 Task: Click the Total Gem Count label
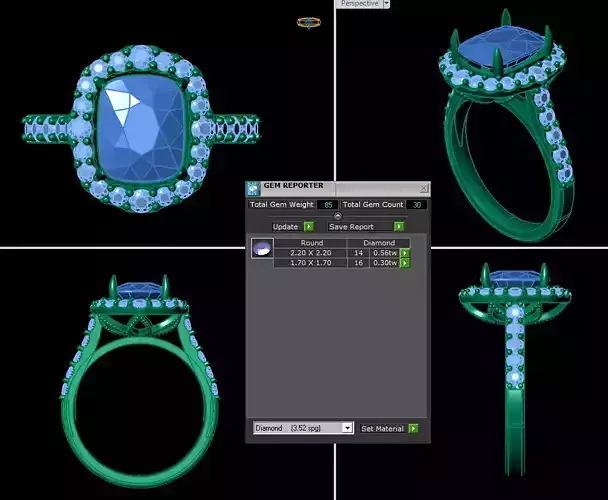click(x=373, y=204)
